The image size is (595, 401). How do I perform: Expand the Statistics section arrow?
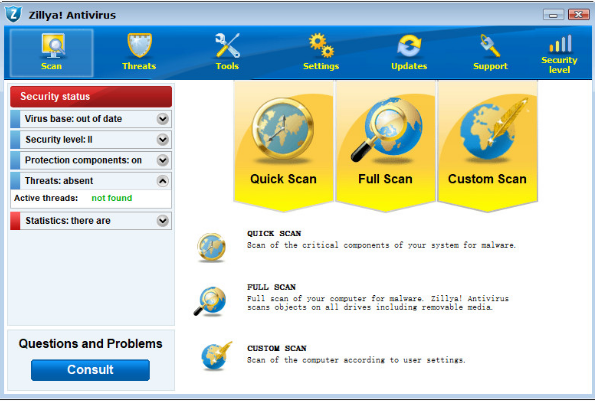pyautogui.click(x=162, y=220)
